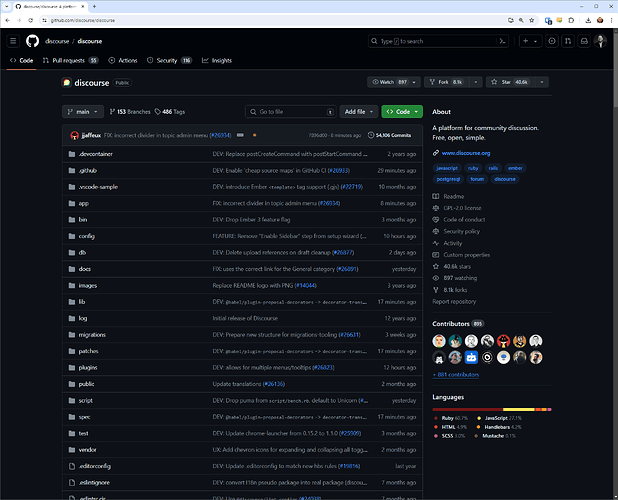View 153 Branches
Image resolution: width=618 pixels, height=500 pixels.
(130, 112)
